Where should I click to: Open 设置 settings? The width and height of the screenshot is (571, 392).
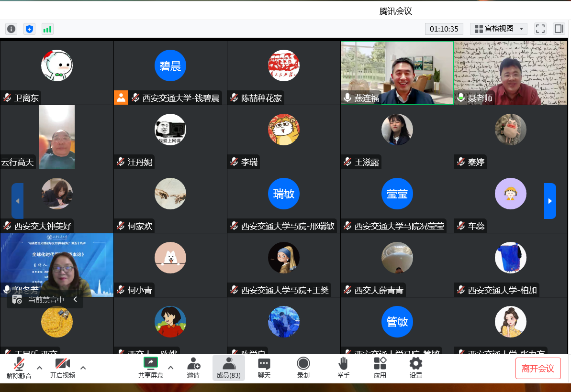416,368
